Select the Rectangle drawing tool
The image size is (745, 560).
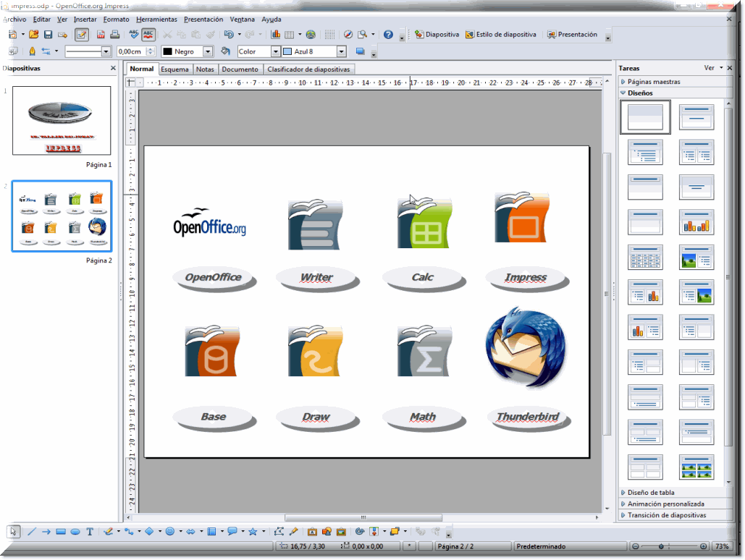click(61, 532)
